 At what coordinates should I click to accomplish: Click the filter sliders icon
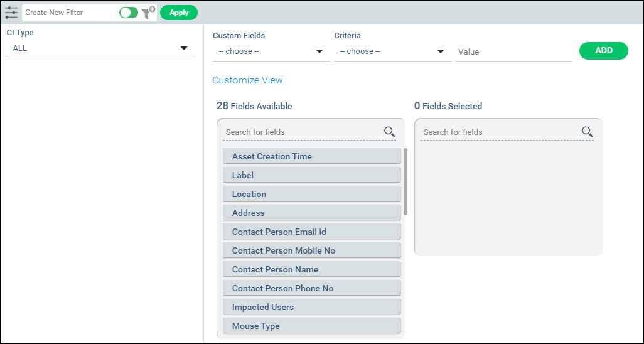pyautogui.click(x=11, y=13)
